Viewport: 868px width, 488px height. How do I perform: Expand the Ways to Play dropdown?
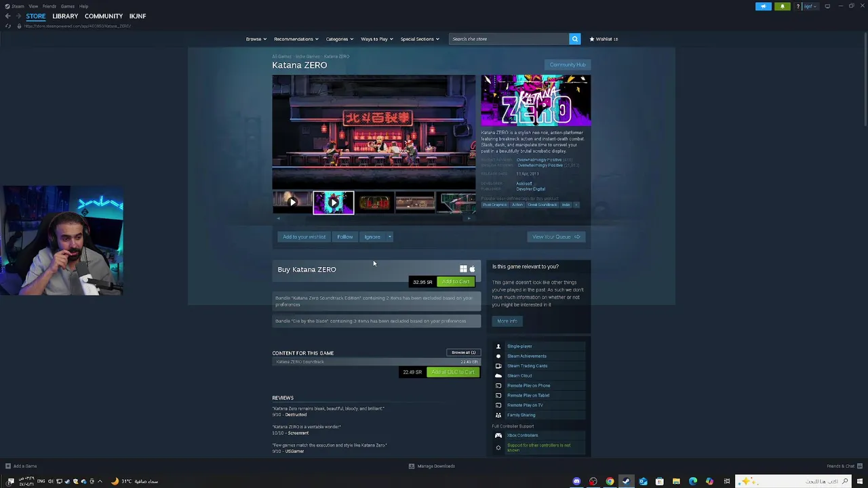376,39
